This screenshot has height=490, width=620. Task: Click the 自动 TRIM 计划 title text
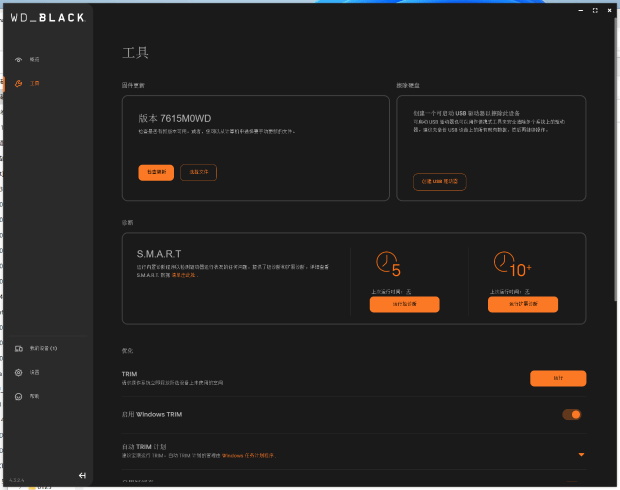click(x=144, y=447)
